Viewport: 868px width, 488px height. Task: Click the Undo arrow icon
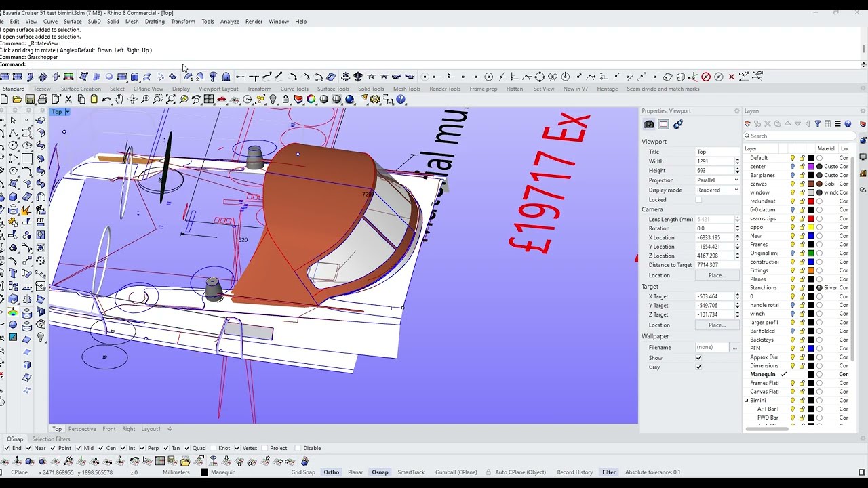pos(106,100)
